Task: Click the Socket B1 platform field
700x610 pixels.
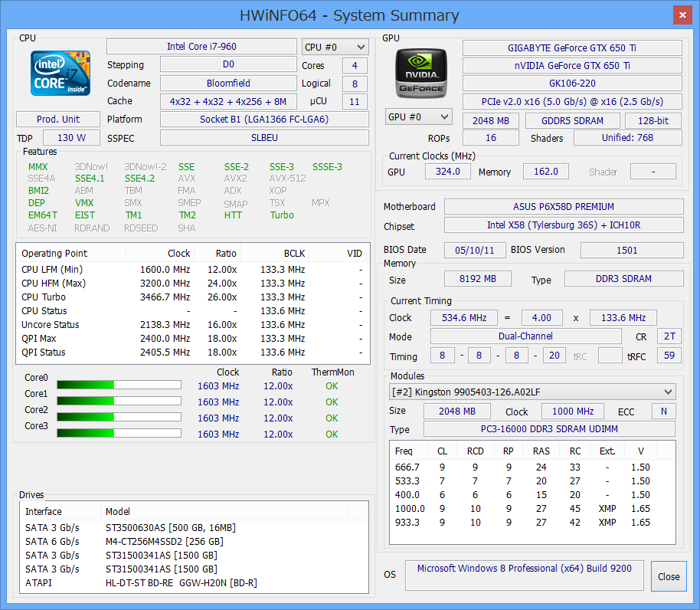Action: coord(264,120)
